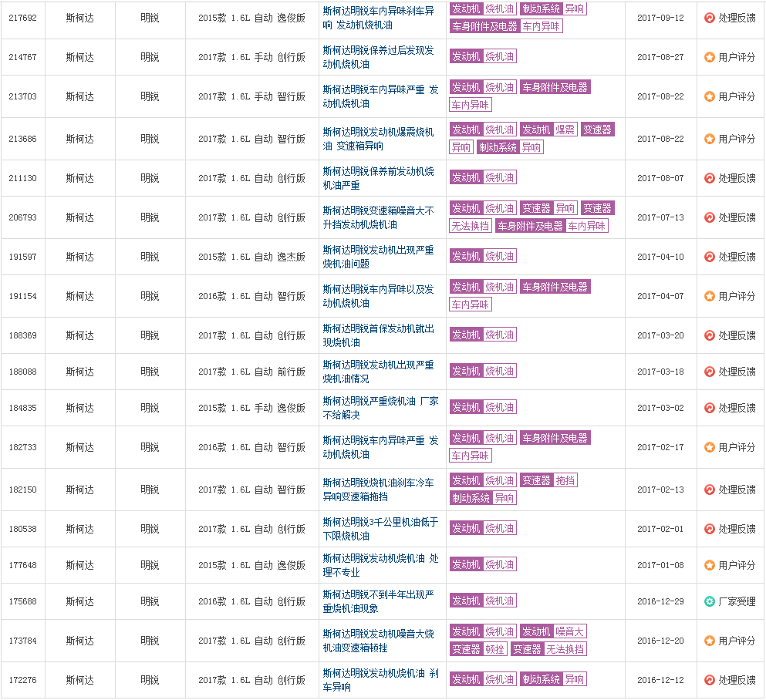Open complaint 斯柯达明锐发动机烧机油 刹车异响
The width and height of the screenshot is (766, 700).
[x=380, y=680]
